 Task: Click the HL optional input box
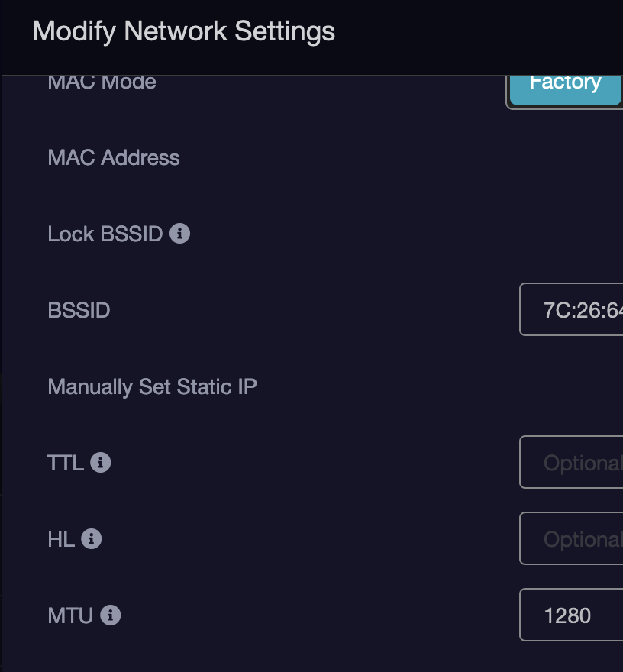(571, 539)
